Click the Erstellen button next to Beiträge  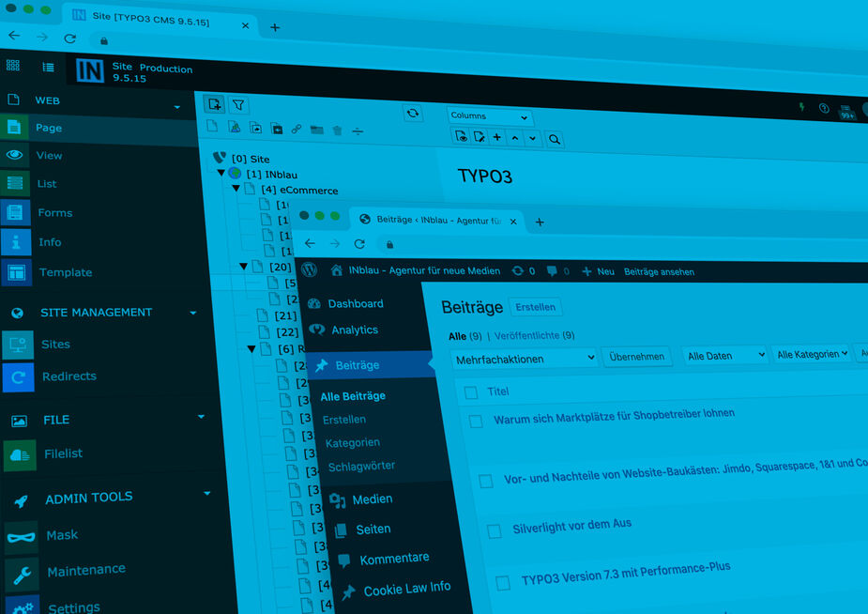(x=535, y=307)
